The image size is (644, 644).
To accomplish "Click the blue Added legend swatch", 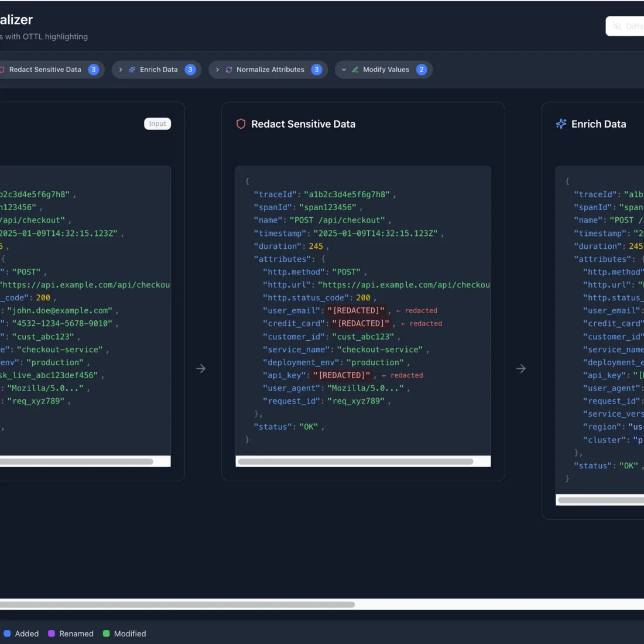I will pos(7,633).
